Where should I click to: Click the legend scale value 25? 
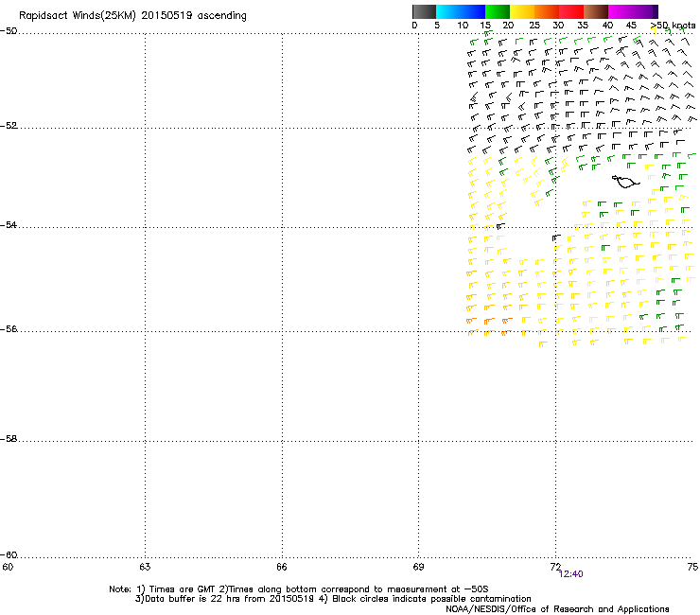point(534,26)
